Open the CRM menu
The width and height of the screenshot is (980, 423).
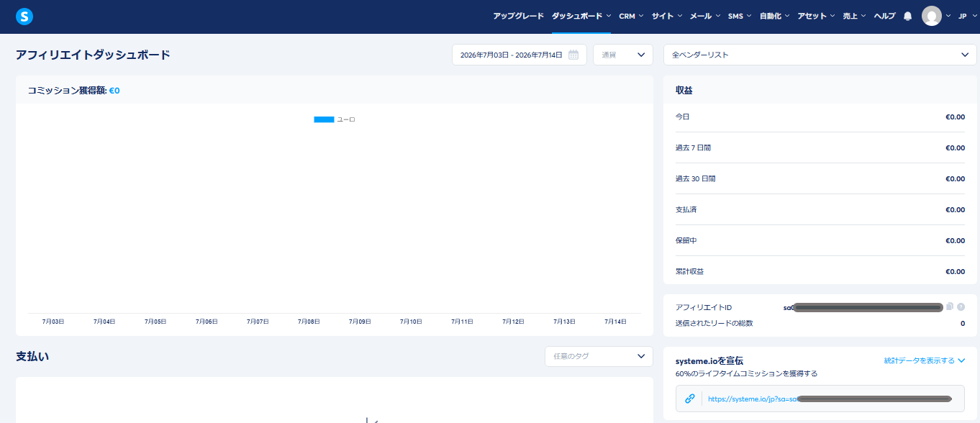click(x=631, y=16)
